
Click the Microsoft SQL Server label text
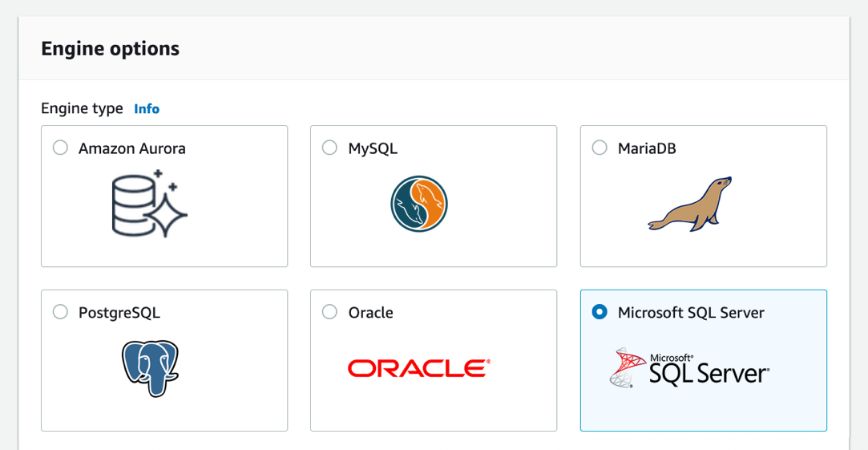point(691,313)
